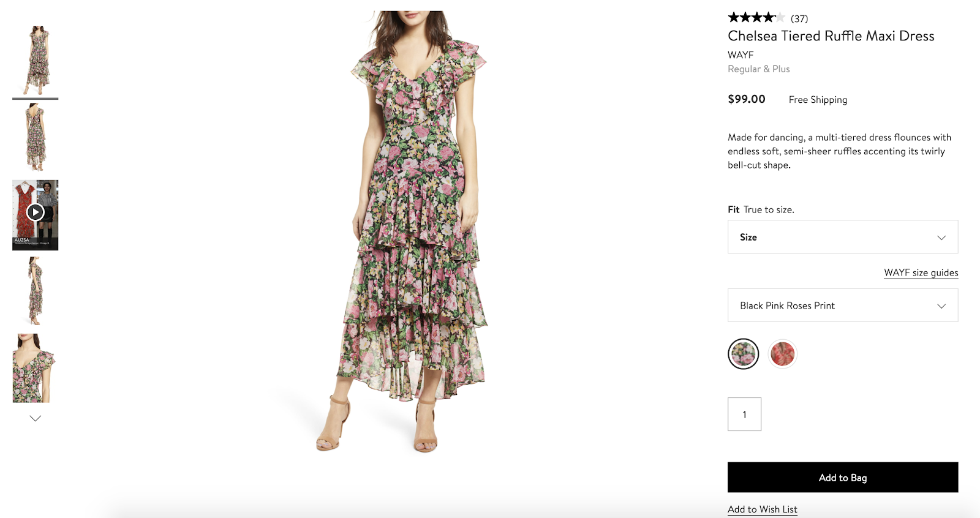Open the Size dropdown
Screen dimensions: 980x518
[842, 237]
